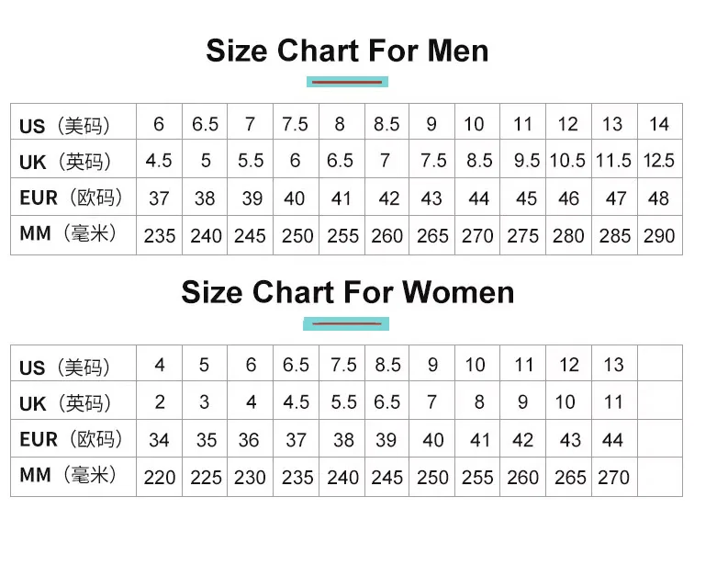Select UK size 2 in the Women's chart
Viewport: 728px width, 565px height.
(x=160, y=402)
